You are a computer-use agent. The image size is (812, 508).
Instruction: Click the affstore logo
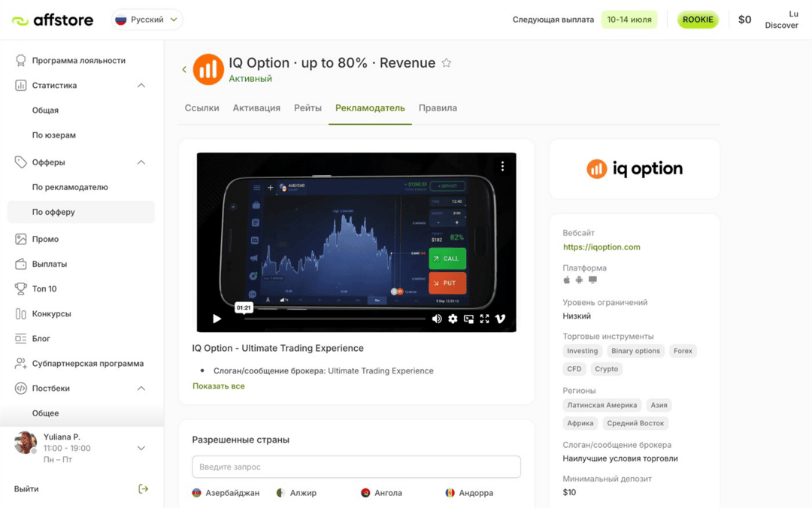(x=53, y=20)
